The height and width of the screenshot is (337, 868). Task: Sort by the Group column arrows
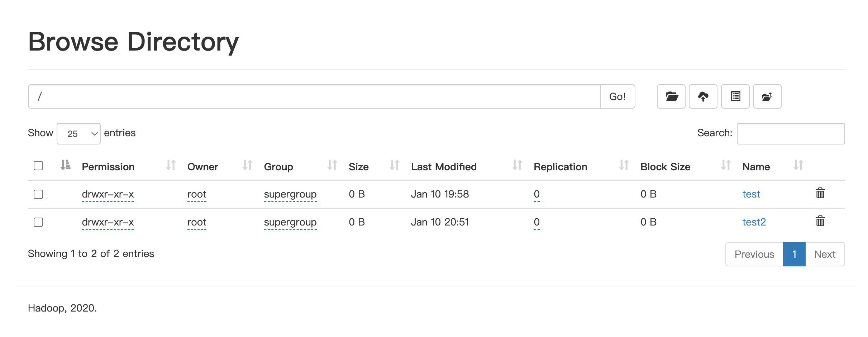[332, 165]
